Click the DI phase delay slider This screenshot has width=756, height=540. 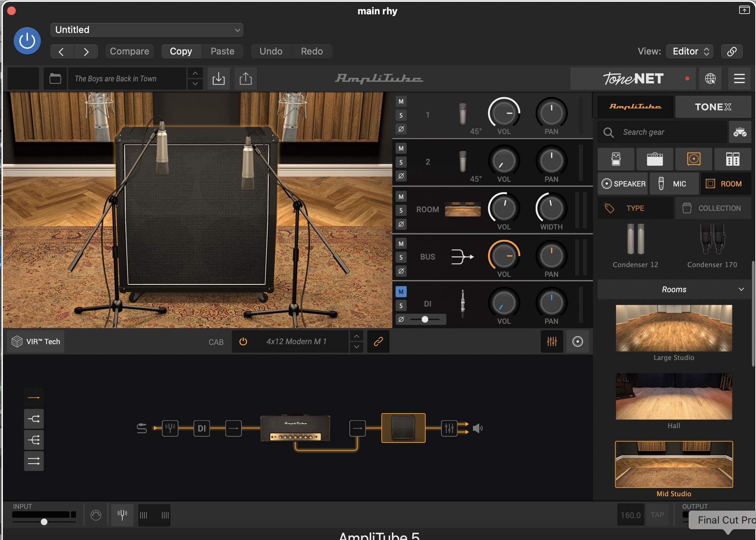tap(425, 319)
